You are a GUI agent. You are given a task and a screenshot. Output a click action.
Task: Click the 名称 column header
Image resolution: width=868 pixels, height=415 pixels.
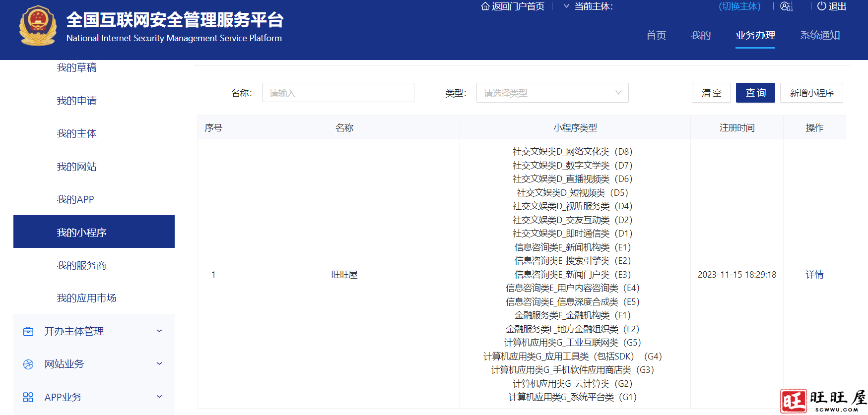344,127
